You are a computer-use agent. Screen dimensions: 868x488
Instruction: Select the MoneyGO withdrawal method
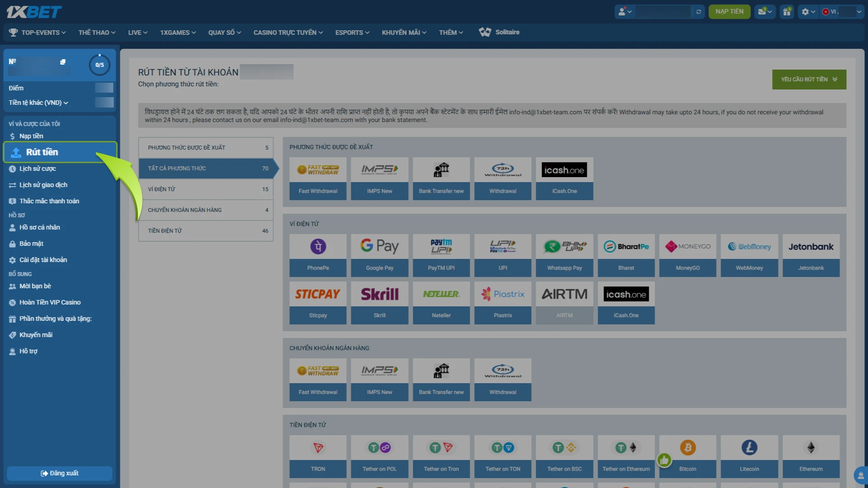coord(688,255)
